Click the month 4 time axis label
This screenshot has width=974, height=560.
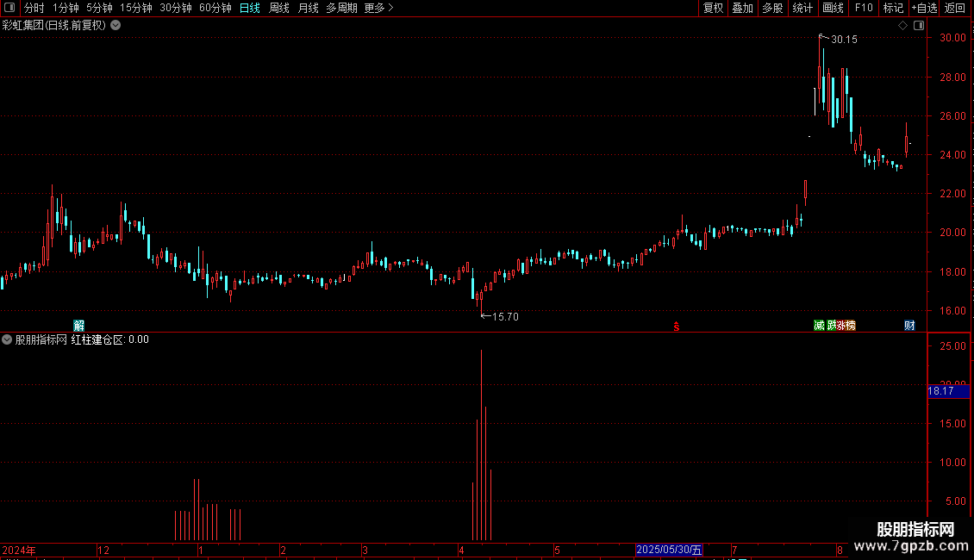click(x=461, y=550)
